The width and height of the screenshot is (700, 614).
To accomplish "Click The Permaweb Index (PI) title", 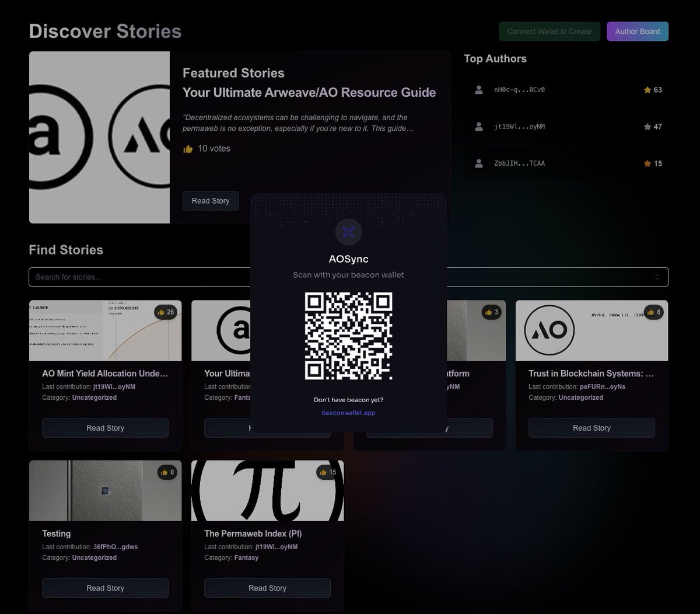I will coord(253,533).
